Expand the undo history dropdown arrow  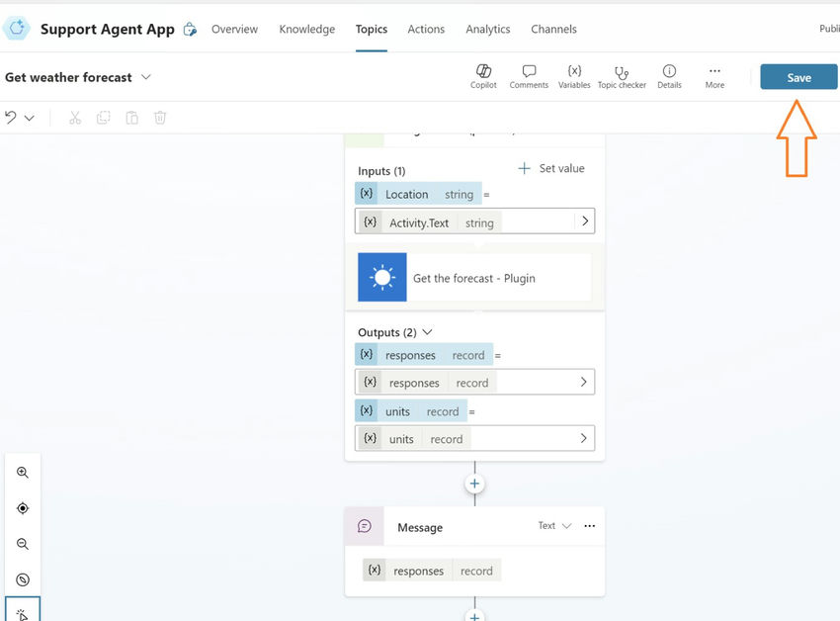click(x=30, y=118)
